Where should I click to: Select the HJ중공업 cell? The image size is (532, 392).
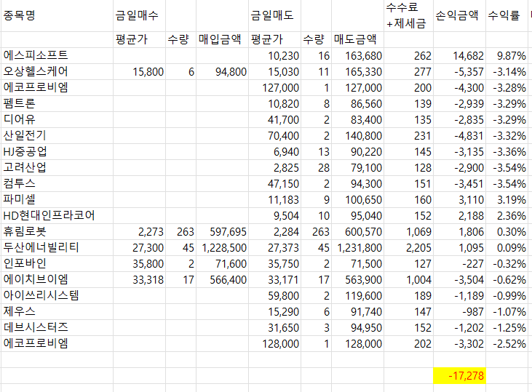point(57,151)
